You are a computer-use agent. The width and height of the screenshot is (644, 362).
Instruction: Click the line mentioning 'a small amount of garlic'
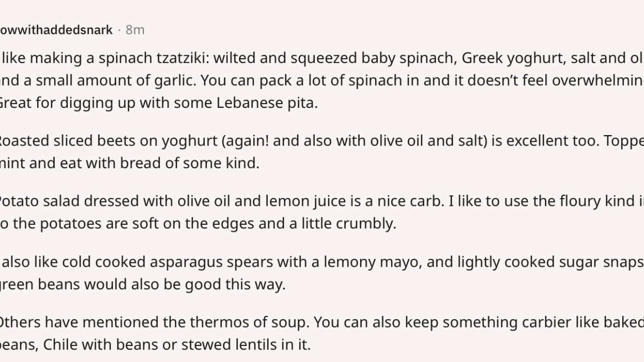(322, 80)
